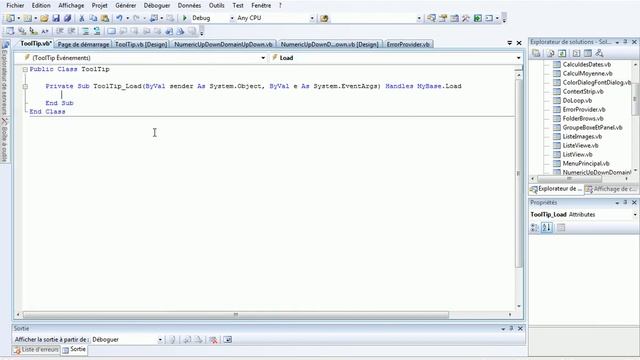Collapse the Public Class ToolTip region
640x360 pixels.
click(25, 69)
